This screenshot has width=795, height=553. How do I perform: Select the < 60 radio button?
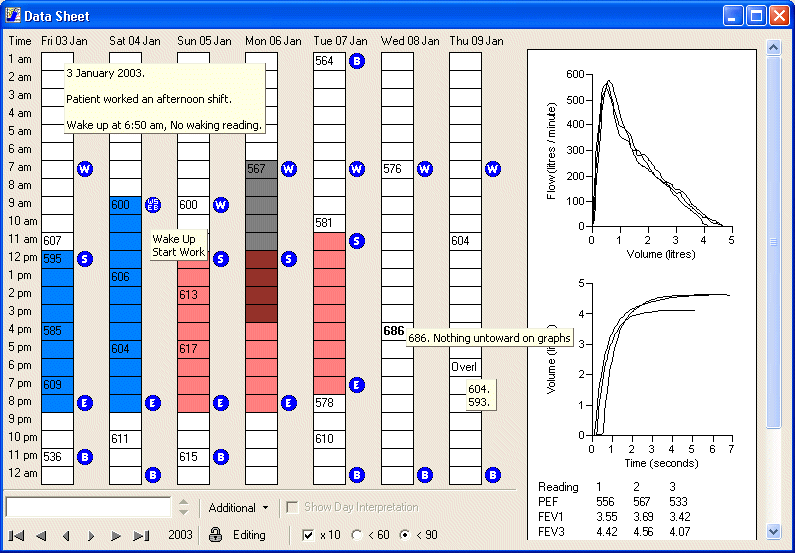357,535
